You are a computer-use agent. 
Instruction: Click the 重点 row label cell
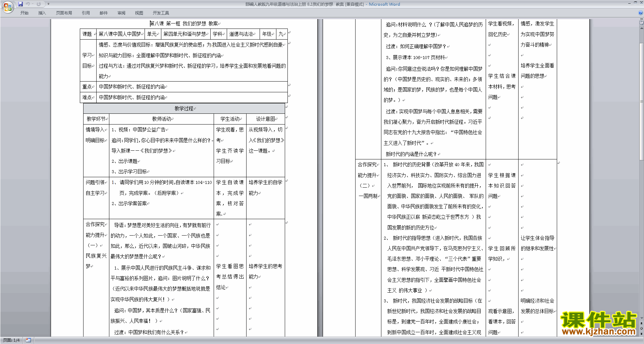point(88,87)
